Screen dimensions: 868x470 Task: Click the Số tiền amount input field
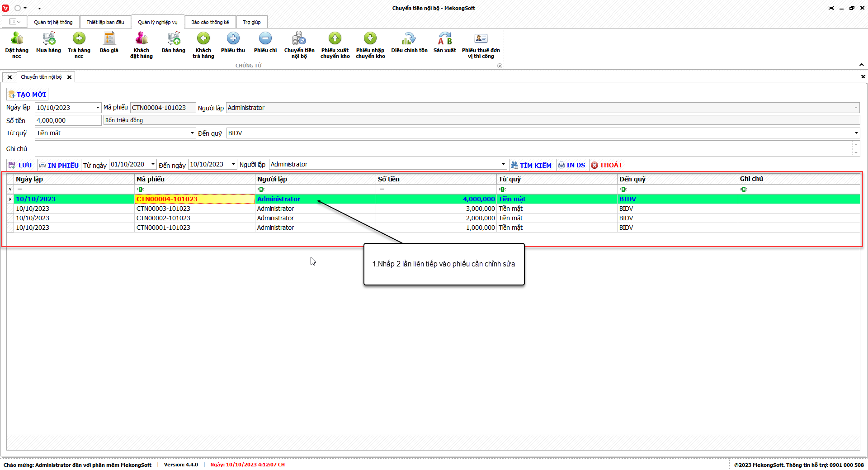(68, 120)
